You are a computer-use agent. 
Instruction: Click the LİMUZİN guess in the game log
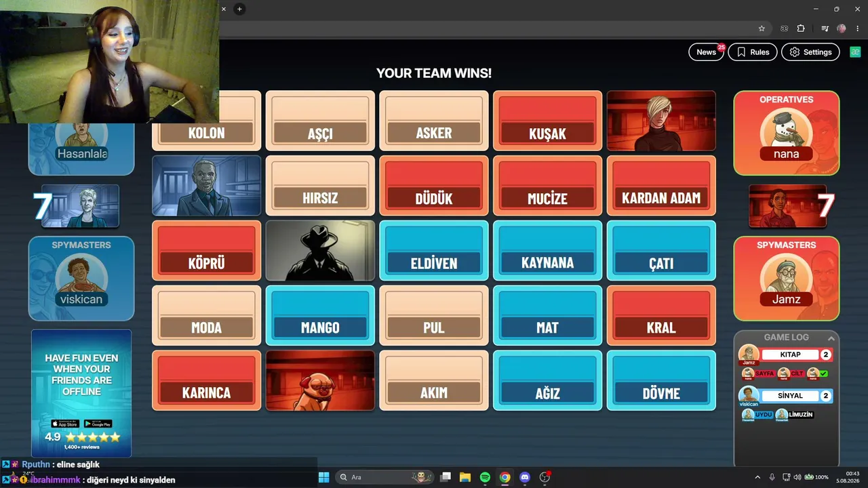pos(801,415)
